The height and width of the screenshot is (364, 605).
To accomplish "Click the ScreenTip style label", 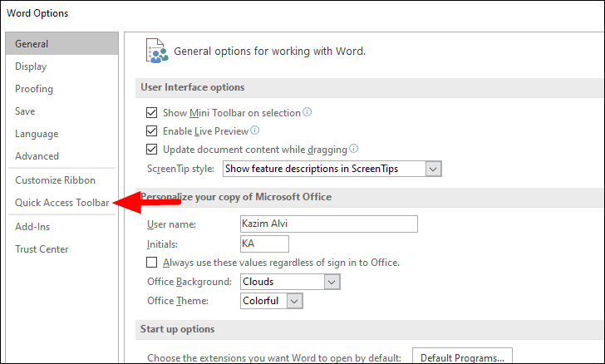I will [x=180, y=169].
